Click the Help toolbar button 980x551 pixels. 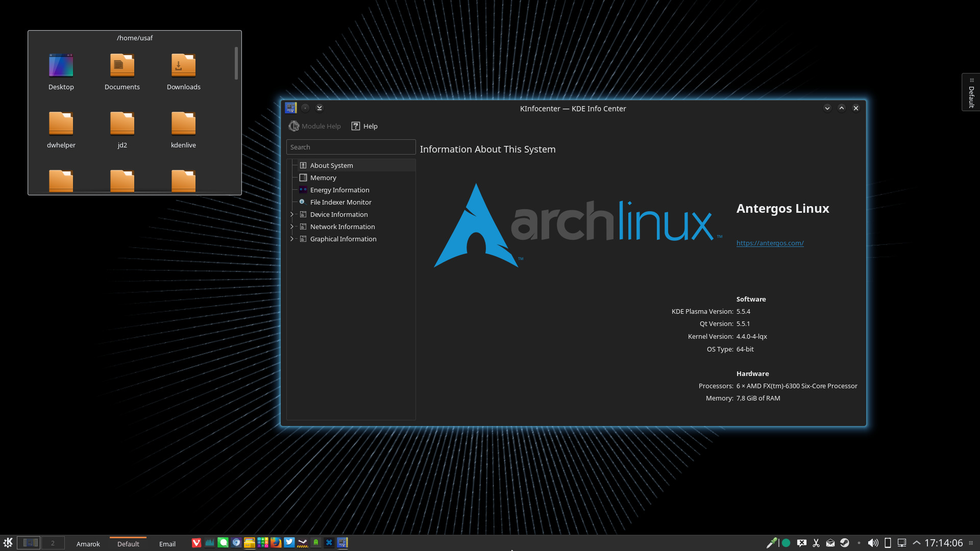point(364,126)
